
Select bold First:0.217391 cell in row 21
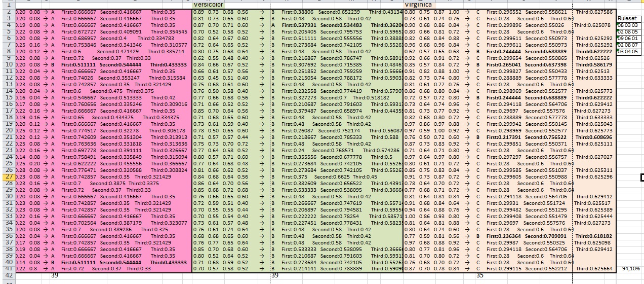[x=503, y=137]
